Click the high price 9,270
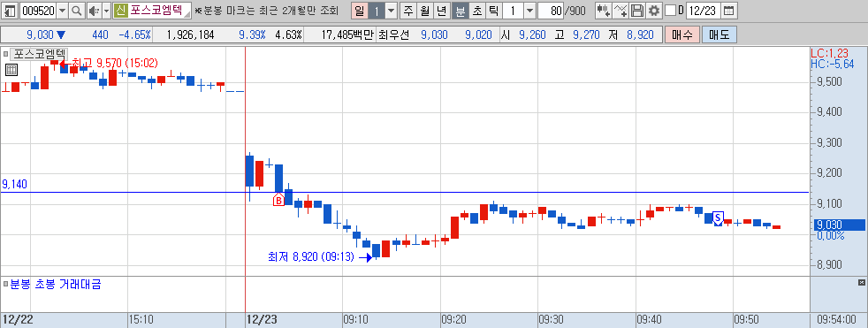 [586, 34]
